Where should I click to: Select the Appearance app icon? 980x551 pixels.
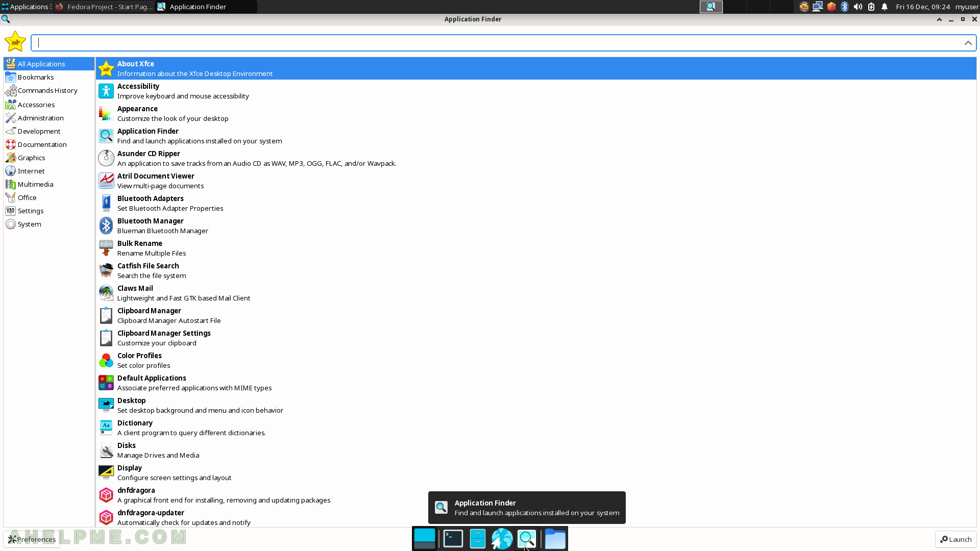coord(106,113)
